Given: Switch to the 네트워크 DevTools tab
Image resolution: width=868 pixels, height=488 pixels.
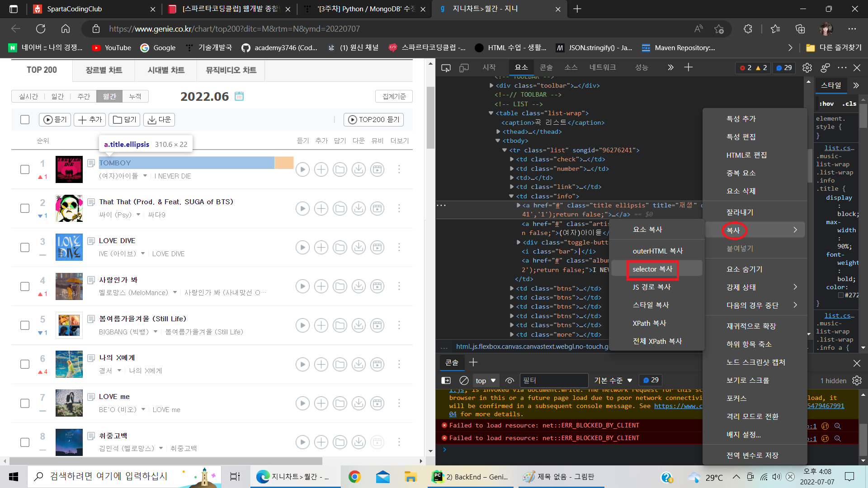Looking at the screenshot, I should (x=602, y=67).
